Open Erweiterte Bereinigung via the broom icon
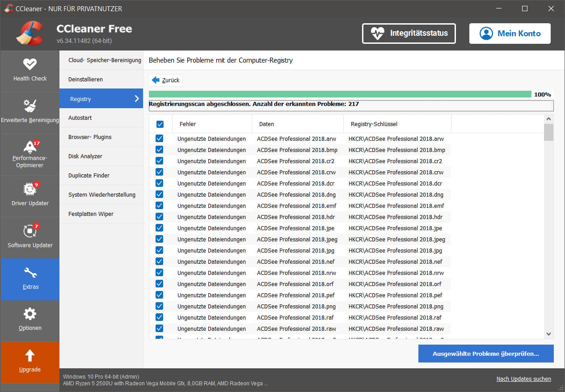Screen dimensions: 565x392 (30, 104)
